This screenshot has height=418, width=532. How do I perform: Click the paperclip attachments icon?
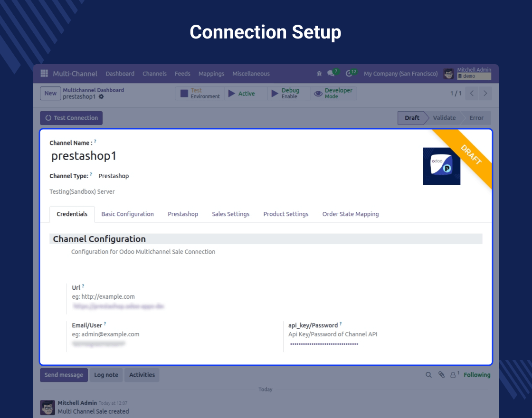pos(441,375)
